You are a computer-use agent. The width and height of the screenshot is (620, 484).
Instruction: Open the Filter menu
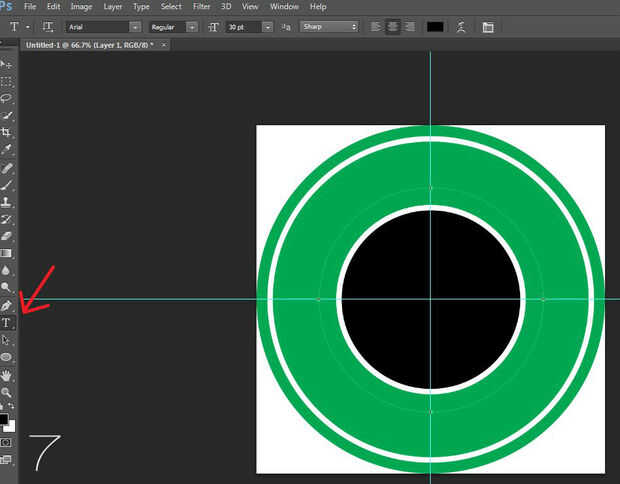(x=201, y=7)
